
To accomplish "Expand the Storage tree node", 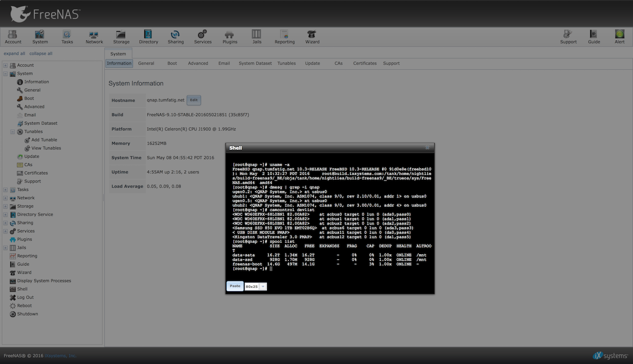I will [6, 206].
